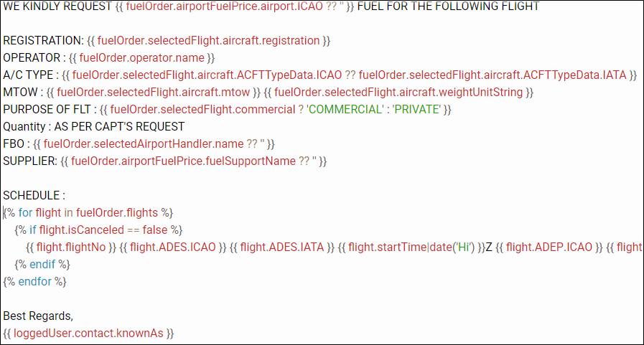The width and height of the screenshot is (644, 345).
Task: Click the endfor tag
Action: point(34,282)
